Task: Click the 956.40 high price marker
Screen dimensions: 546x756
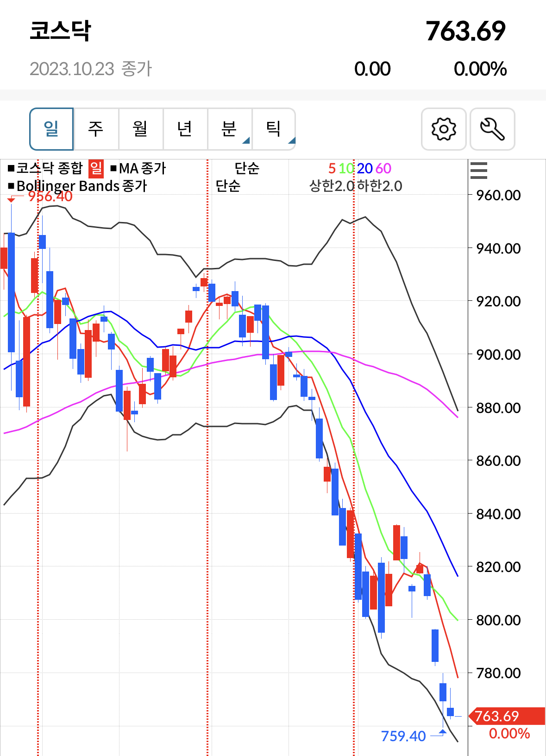Action: click(50, 197)
